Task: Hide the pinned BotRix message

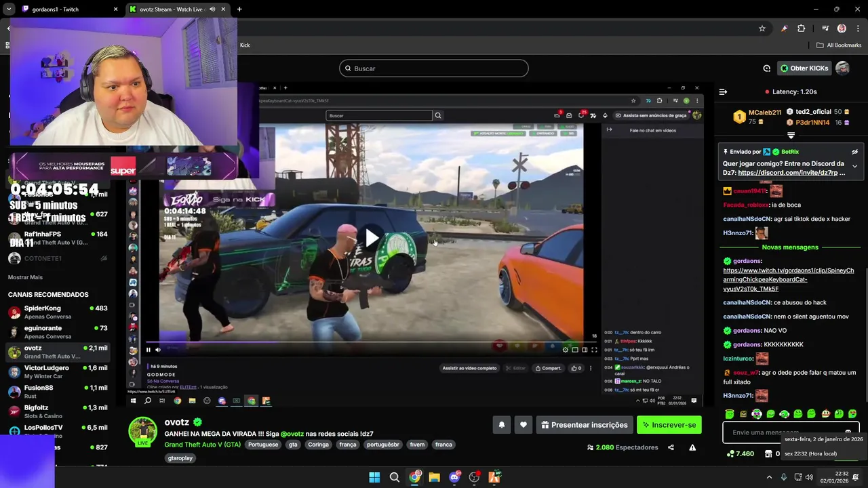Action: 854,152
